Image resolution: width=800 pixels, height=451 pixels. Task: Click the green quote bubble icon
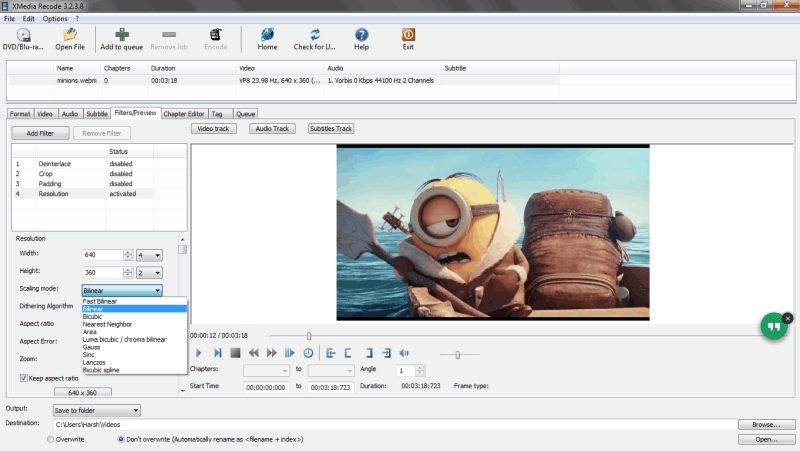click(x=773, y=327)
